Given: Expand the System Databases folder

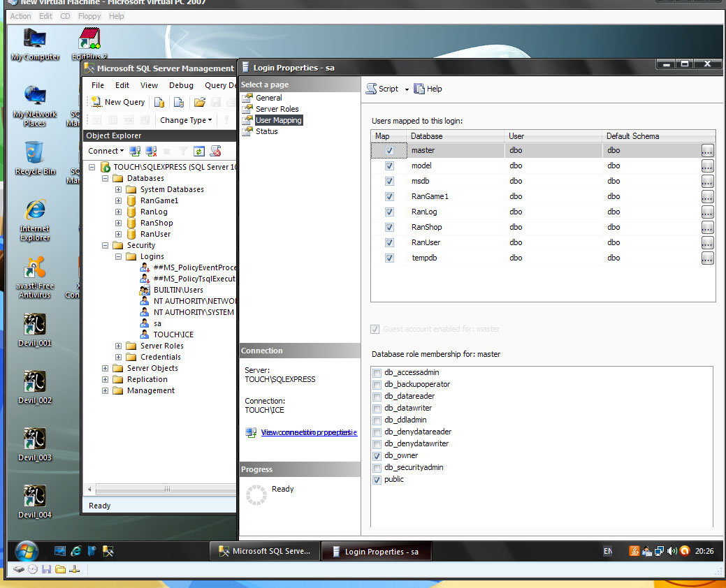Looking at the screenshot, I should pos(119,190).
